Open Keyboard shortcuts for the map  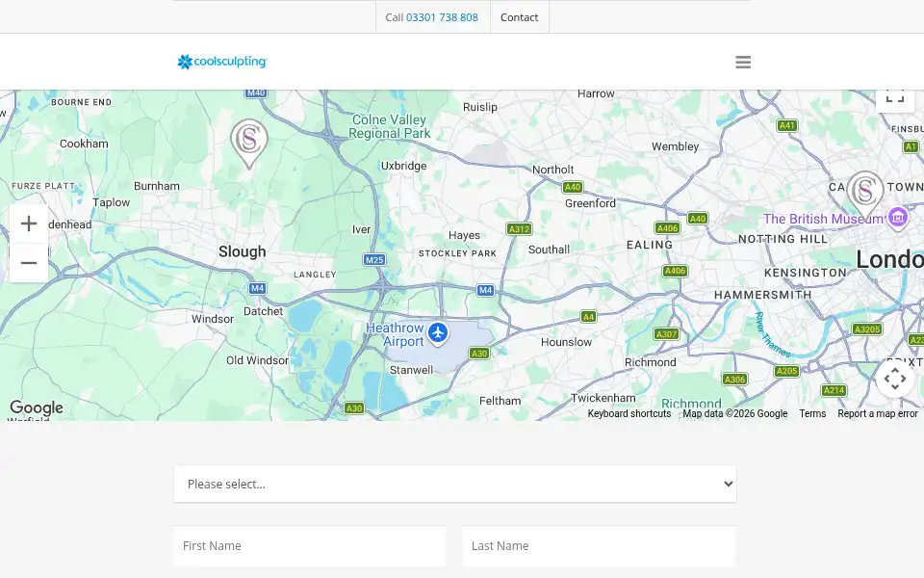[629, 413]
